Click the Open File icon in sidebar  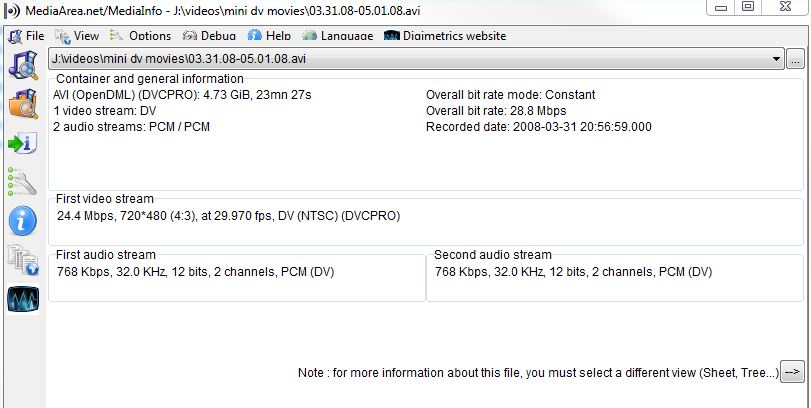pyautogui.click(x=22, y=64)
